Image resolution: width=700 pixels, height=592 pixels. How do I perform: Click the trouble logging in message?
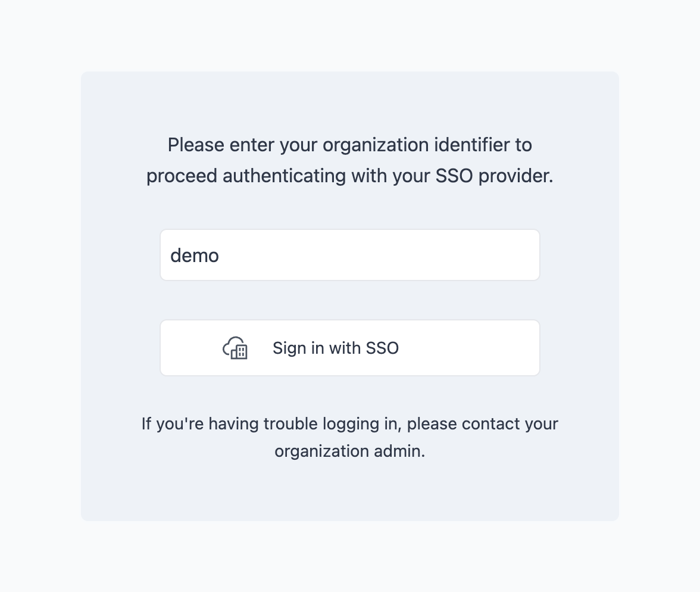click(349, 423)
